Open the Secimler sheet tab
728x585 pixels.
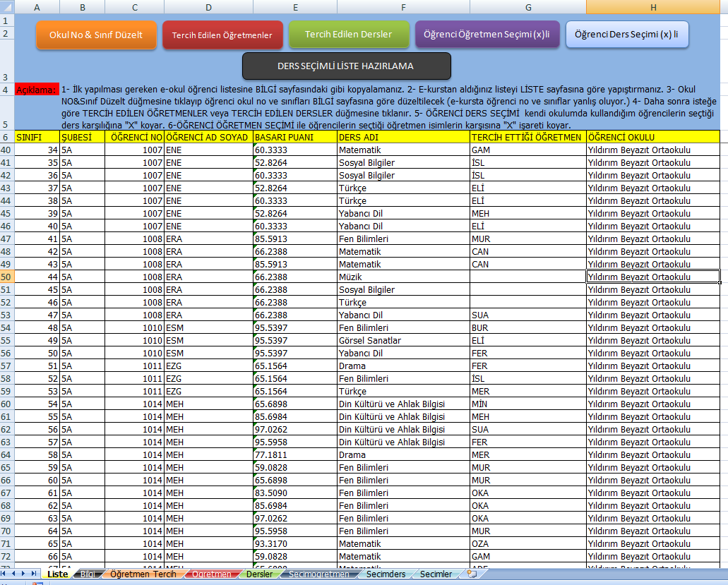(x=436, y=574)
